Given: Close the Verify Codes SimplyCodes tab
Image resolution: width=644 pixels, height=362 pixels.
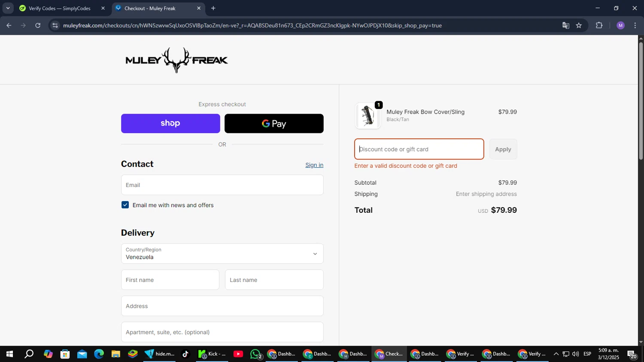Looking at the screenshot, I should click(x=103, y=8).
